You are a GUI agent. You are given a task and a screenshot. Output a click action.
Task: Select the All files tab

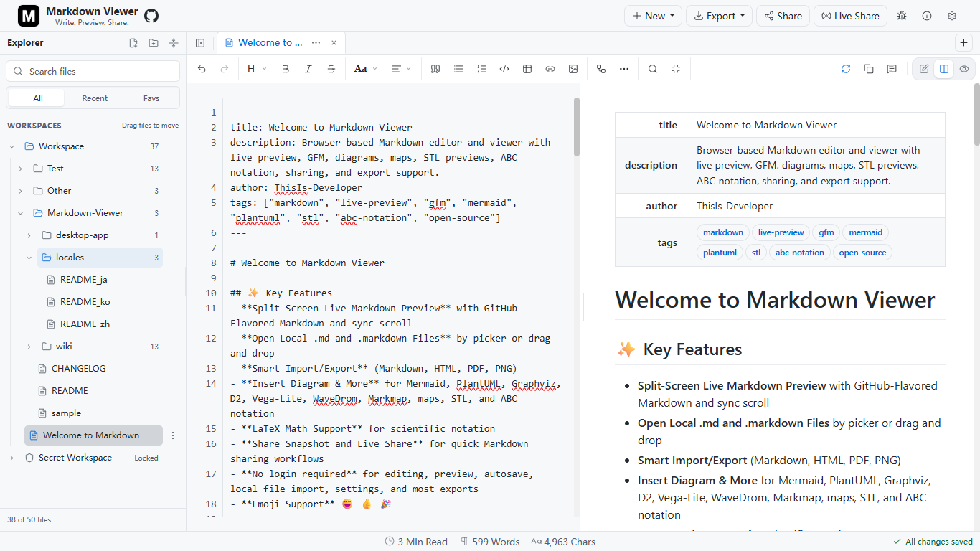click(x=37, y=98)
